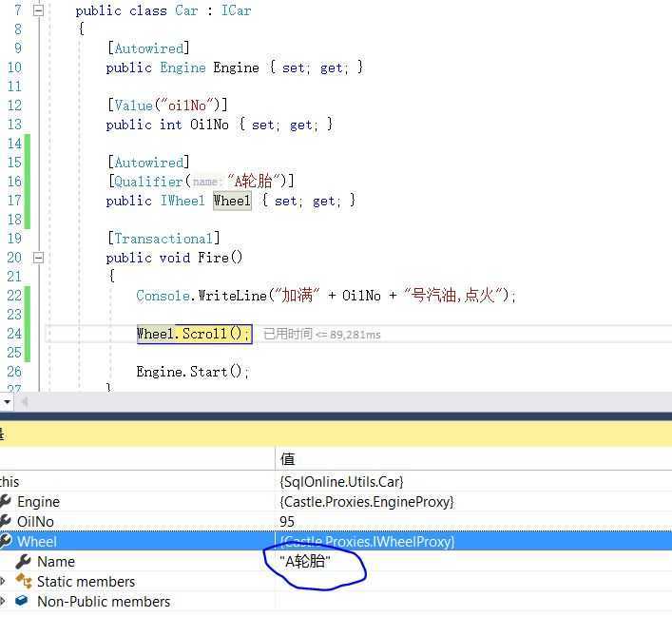Click the Qualifier attribute

[x=148, y=182]
